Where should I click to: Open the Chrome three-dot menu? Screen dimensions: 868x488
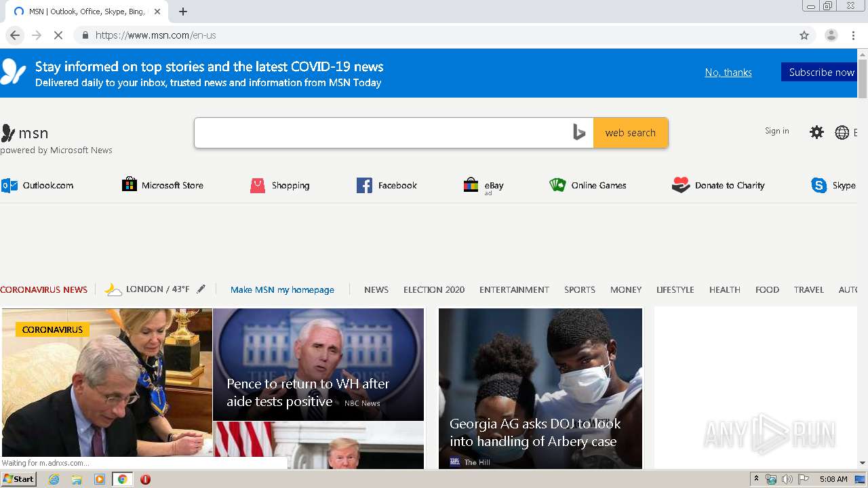pos(853,35)
